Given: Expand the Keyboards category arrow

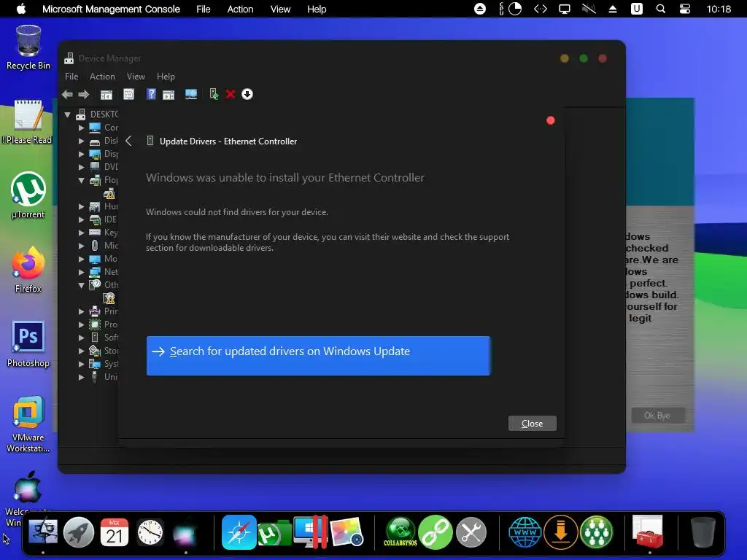Looking at the screenshot, I should [x=81, y=233].
